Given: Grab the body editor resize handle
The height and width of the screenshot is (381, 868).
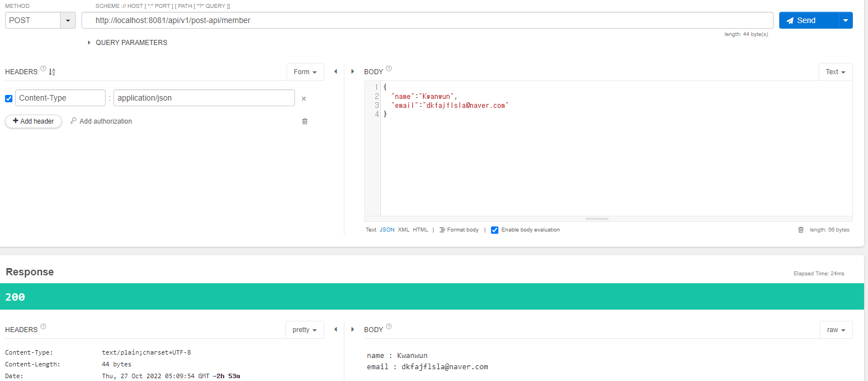Looking at the screenshot, I should (597, 219).
